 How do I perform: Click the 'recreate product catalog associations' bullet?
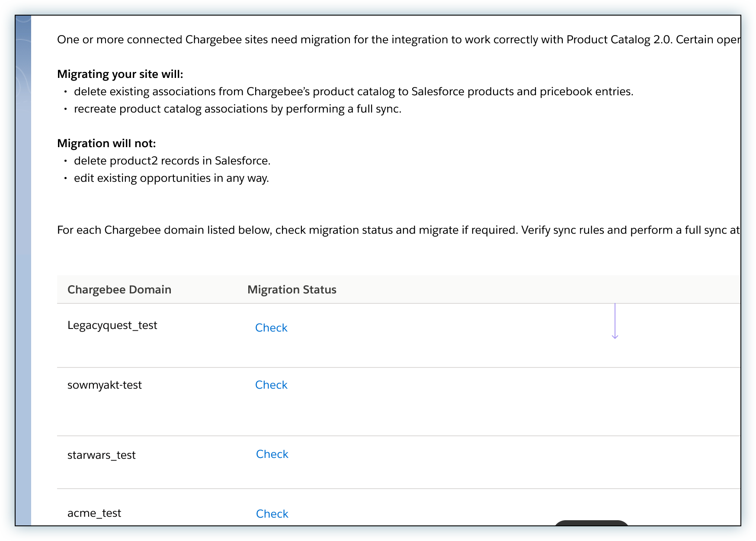(x=237, y=109)
